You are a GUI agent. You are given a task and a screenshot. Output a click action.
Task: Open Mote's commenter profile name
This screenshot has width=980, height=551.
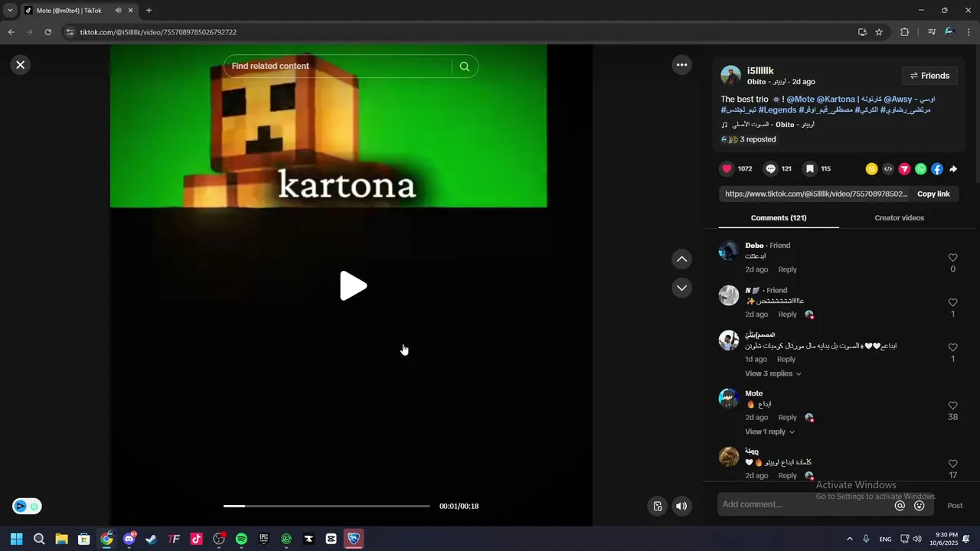pyautogui.click(x=754, y=393)
